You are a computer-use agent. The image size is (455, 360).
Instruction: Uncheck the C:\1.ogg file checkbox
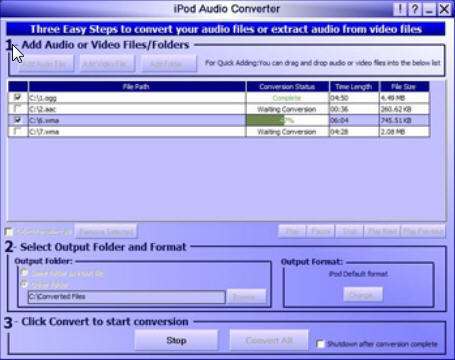click(x=18, y=97)
